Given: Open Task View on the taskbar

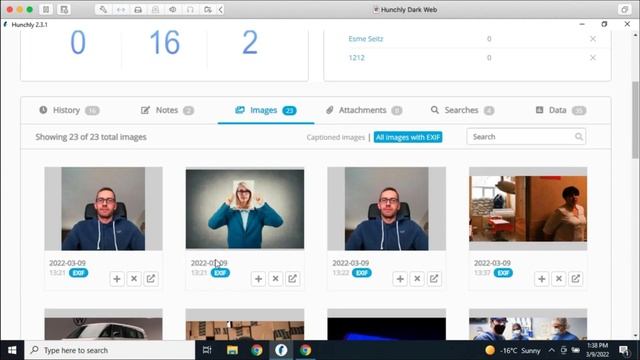Looking at the screenshot, I should (x=207, y=350).
